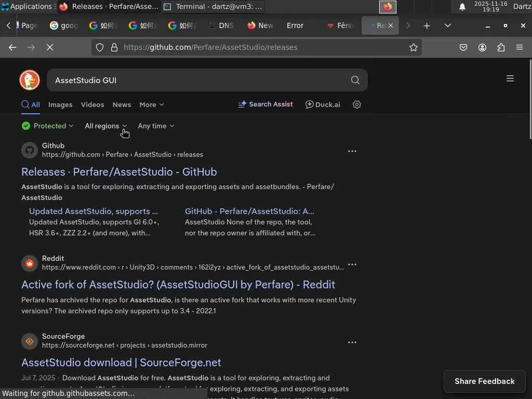Image resolution: width=532 pixels, height=399 pixels.
Task: Switch to the News search tab
Action: pyautogui.click(x=122, y=104)
